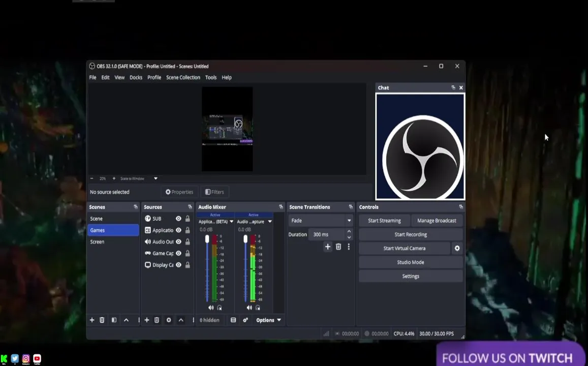Viewport: 588px width, 366px height.
Task: Click the Start Virtual Camera button
Action: point(404,248)
